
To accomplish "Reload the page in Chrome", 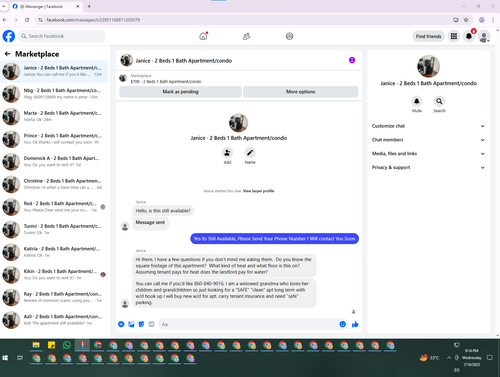I will click(27, 20).
